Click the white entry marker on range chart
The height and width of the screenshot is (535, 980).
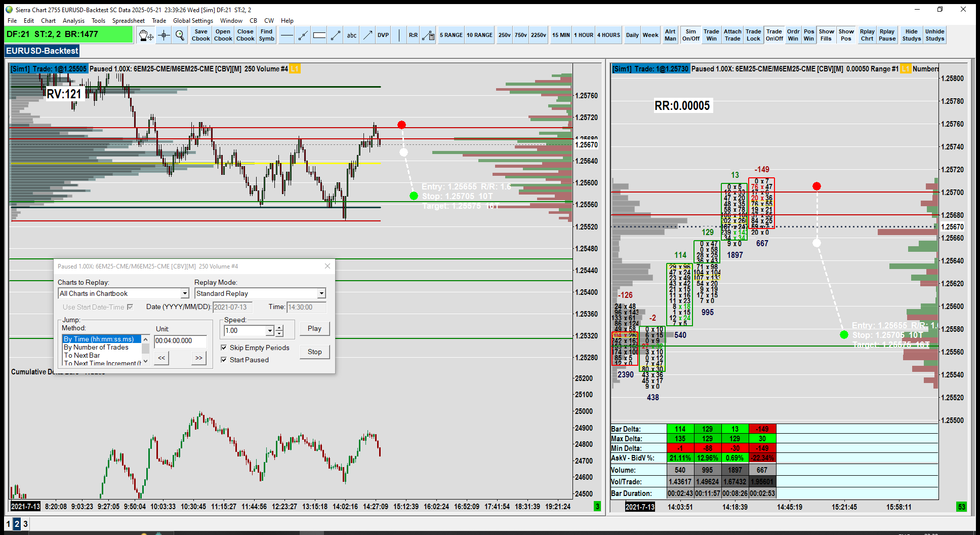click(x=816, y=243)
